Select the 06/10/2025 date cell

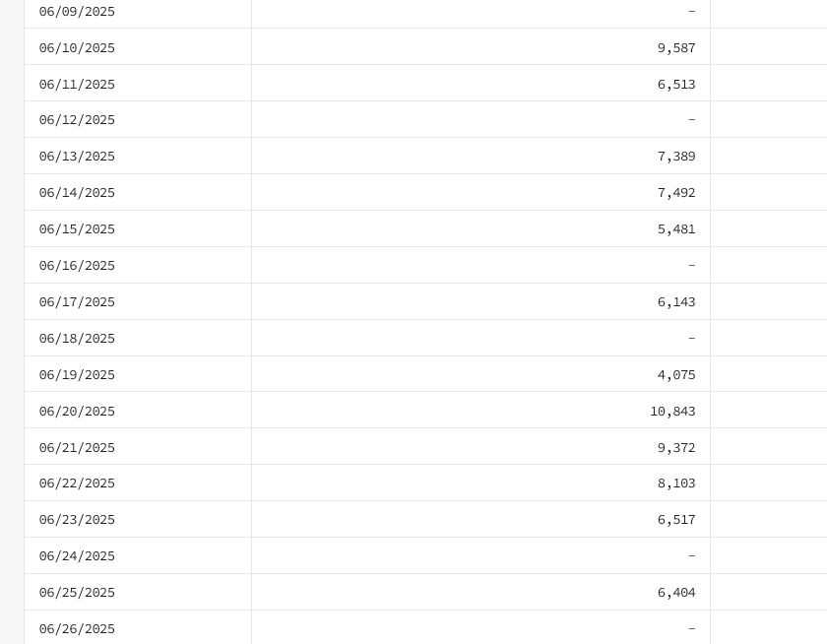point(138,47)
